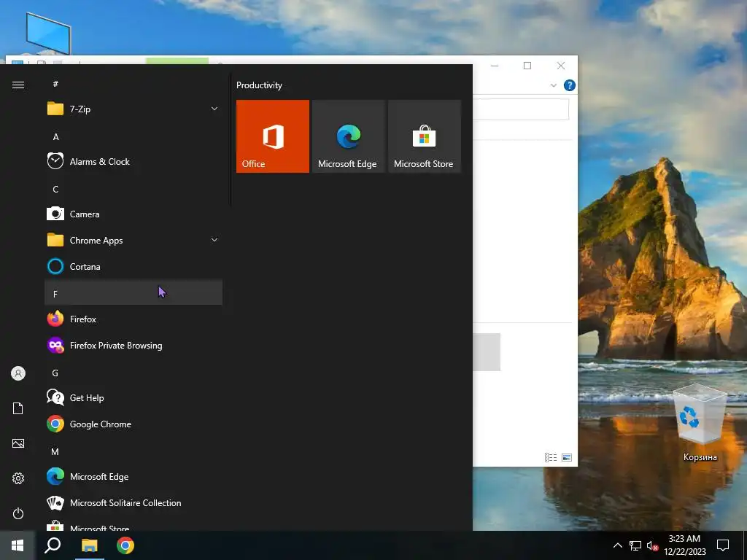Screen dimensions: 747x560
Task: Open Microsoft Edge in the app list
Action: 133,476
